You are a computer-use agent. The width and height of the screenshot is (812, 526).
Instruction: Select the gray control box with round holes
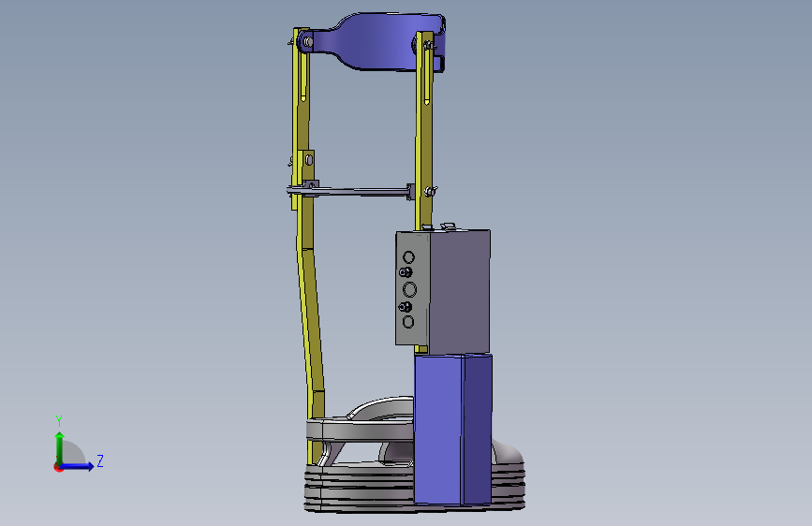[443, 291]
